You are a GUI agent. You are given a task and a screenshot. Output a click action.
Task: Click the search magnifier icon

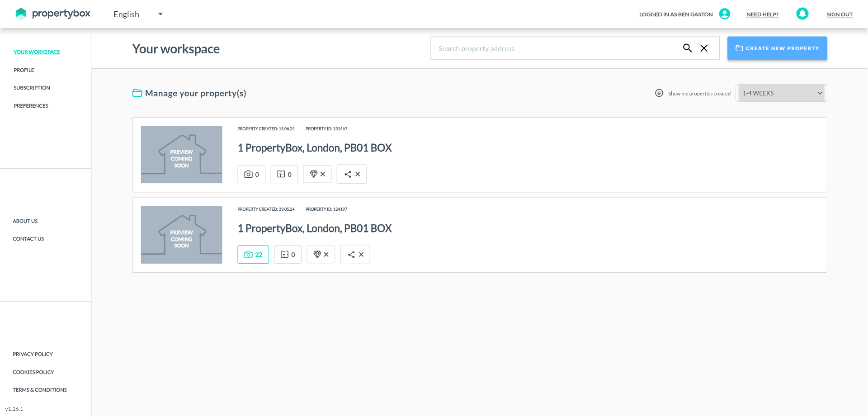(x=687, y=48)
